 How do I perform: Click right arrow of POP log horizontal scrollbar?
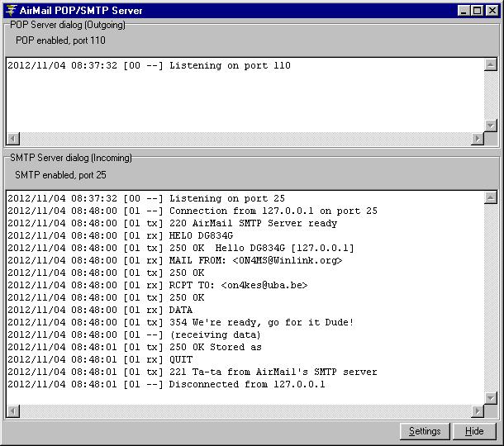(478, 139)
